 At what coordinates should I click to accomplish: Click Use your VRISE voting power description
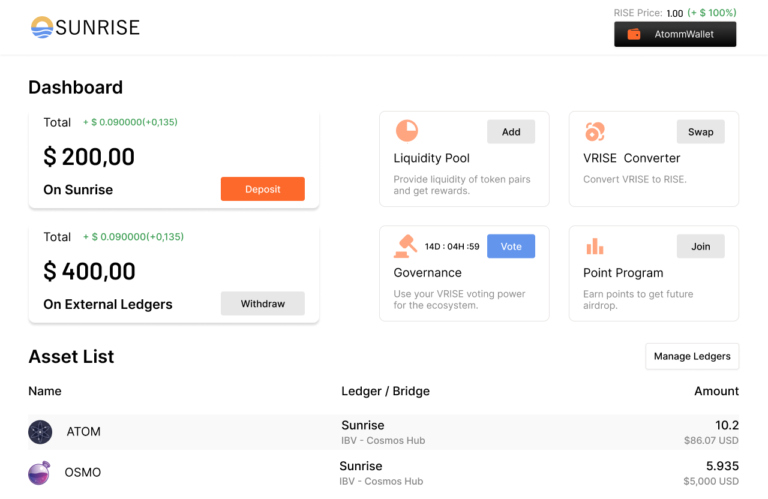(459, 300)
